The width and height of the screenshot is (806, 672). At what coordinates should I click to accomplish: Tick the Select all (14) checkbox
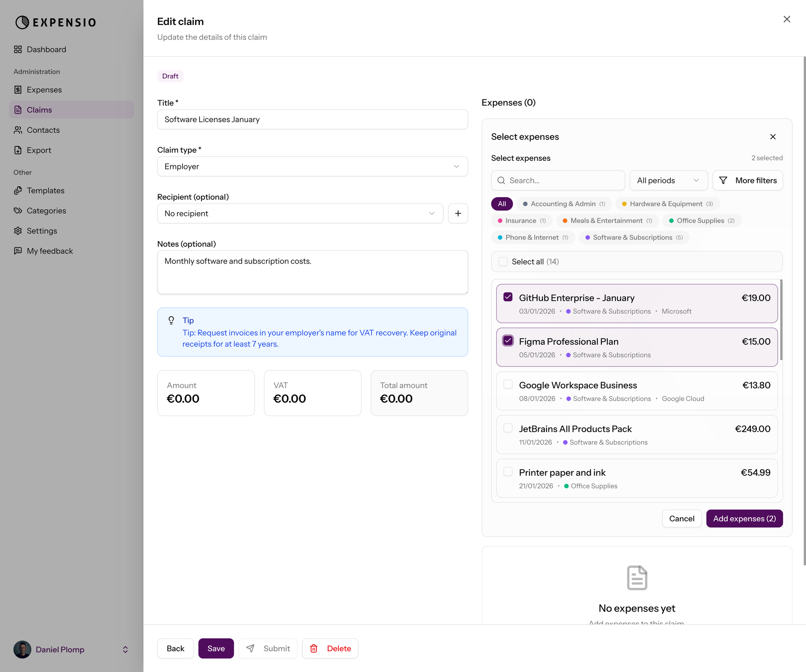point(503,262)
